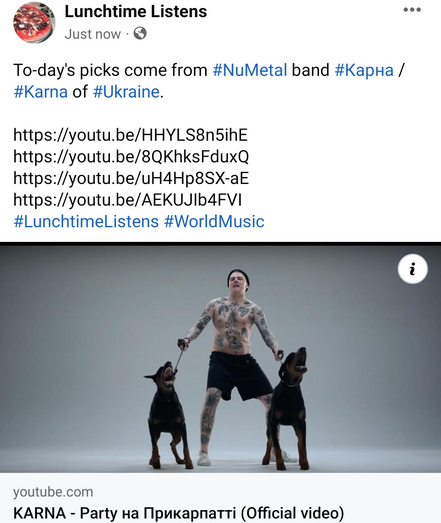
Task: Follow the youtu.be/HHYLS8n5ihE link
Action: pyautogui.click(x=130, y=135)
